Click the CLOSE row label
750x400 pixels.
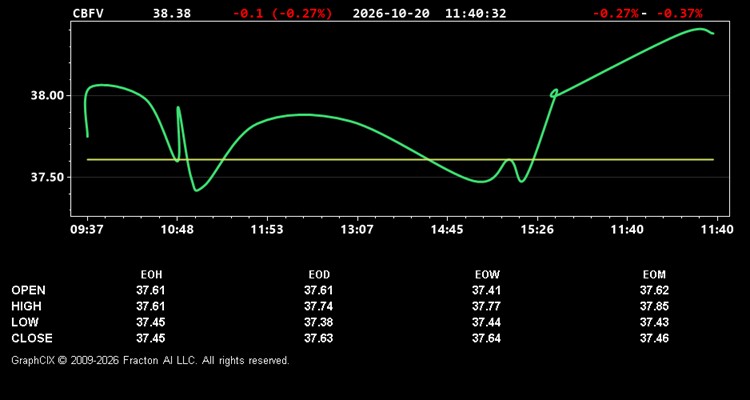32,338
